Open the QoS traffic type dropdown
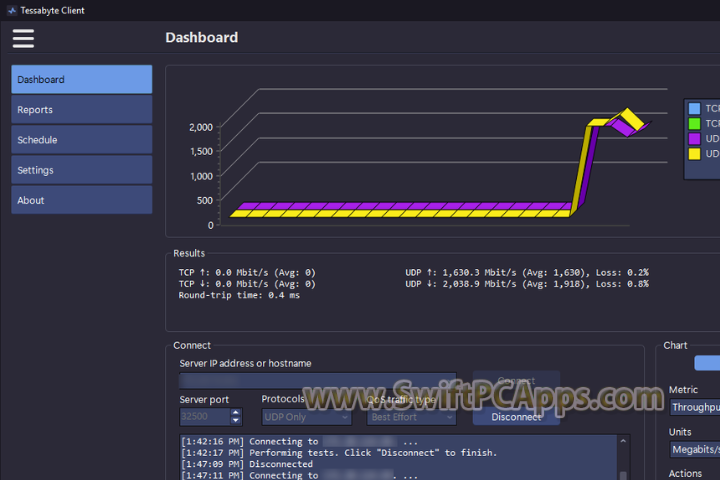 [411, 417]
